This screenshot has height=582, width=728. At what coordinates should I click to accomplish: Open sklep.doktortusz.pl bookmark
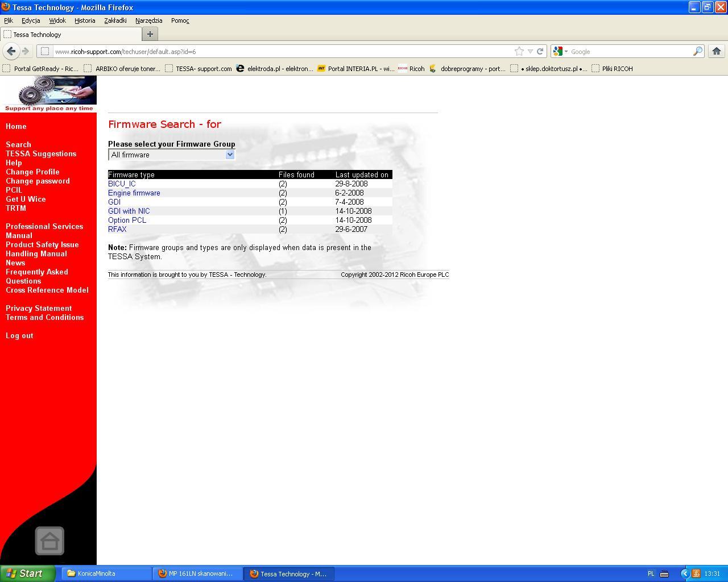548,68
